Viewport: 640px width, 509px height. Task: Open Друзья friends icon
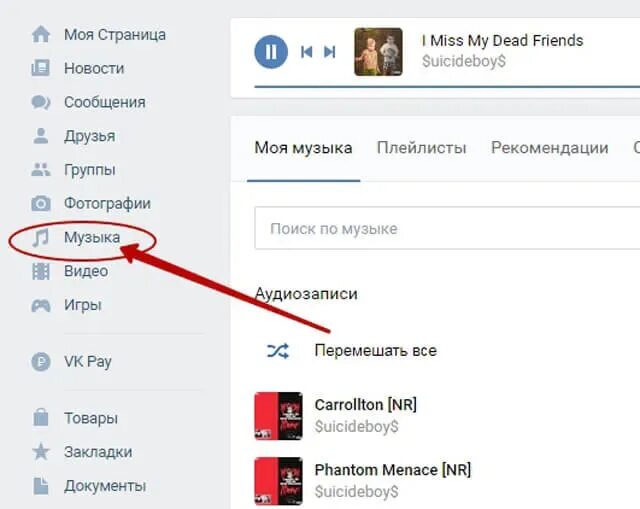[x=41, y=136]
